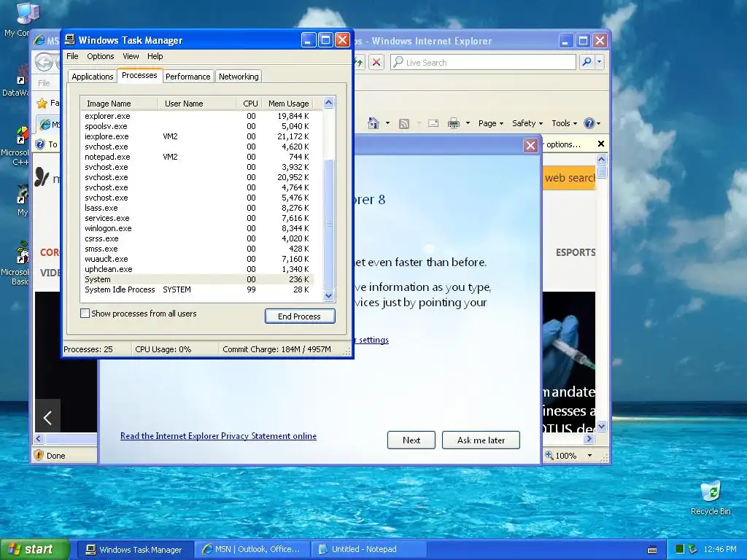The height and width of the screenshot is (560, 747).
Task: Click the Next button in IE8 dialog
Action: [411, 440]
